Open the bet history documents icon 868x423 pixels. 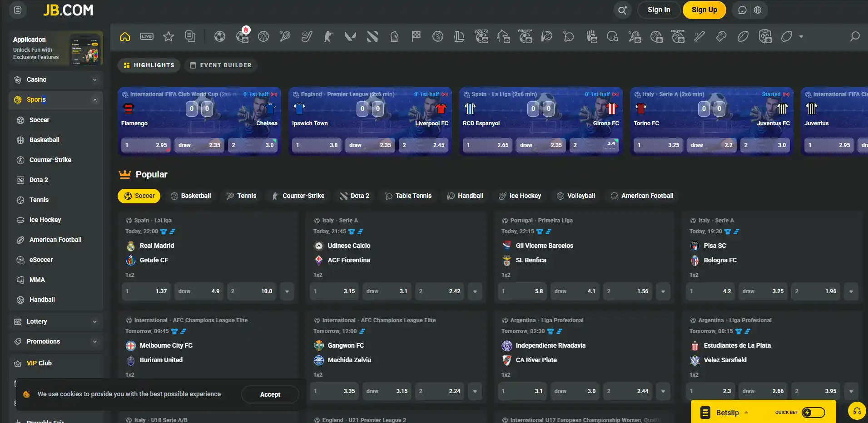pyautogui.click(x=190, y=36)
